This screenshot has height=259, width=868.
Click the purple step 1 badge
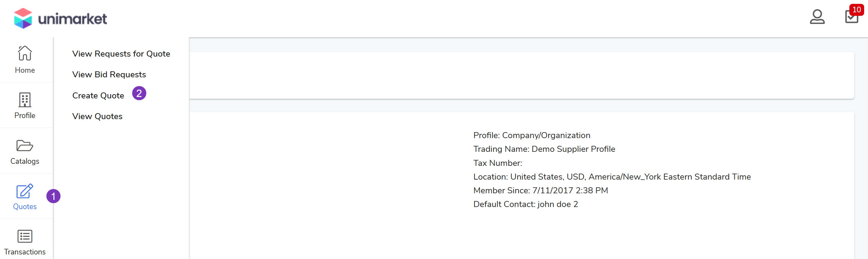pyautogui.click(x=53, y=196)
